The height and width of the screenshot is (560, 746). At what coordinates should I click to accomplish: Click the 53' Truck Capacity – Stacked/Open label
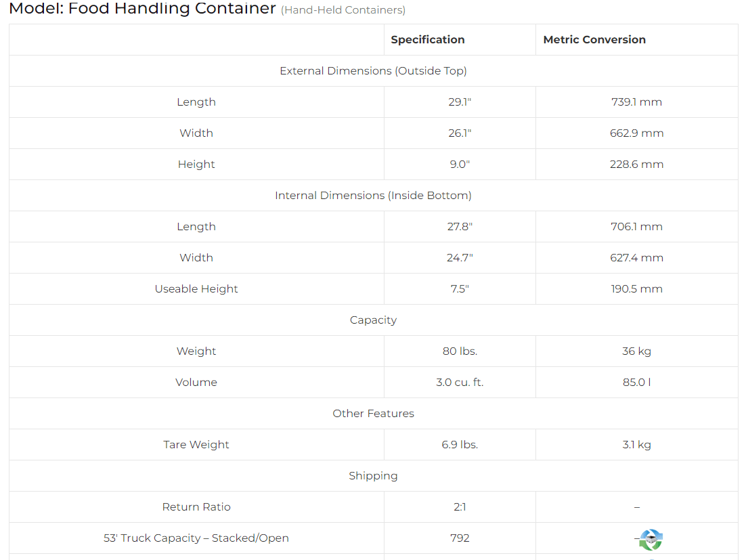point(196,538)
